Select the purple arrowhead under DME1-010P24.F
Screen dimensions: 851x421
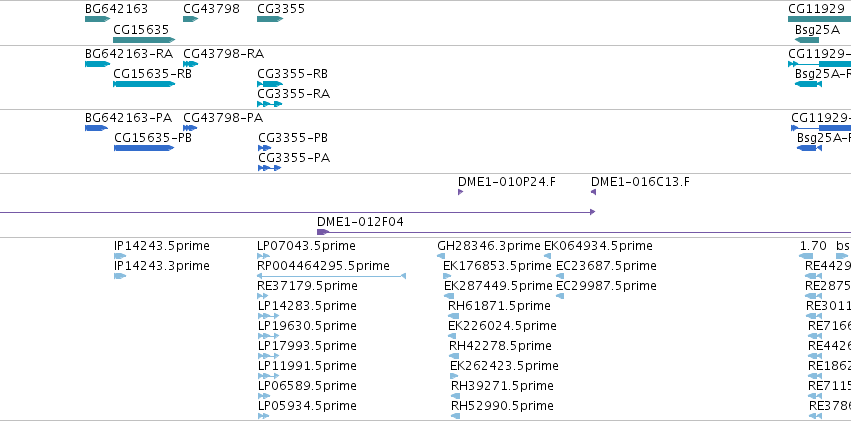(461, 192)
